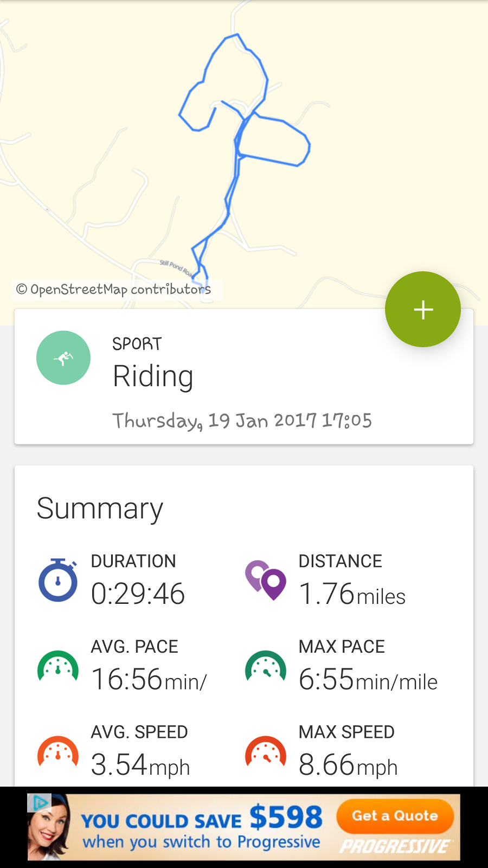
Task: Tap the green max pace gauge icon
Action: point(266,666)
